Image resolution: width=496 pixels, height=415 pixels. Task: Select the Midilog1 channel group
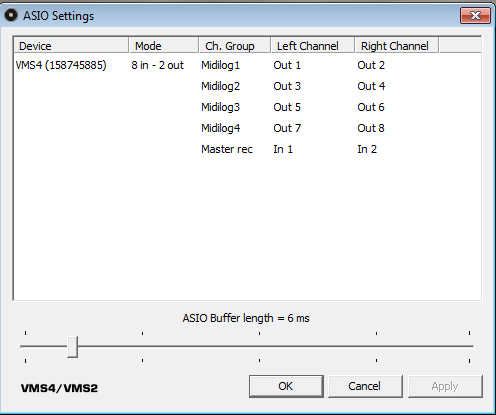click(220, 65)
